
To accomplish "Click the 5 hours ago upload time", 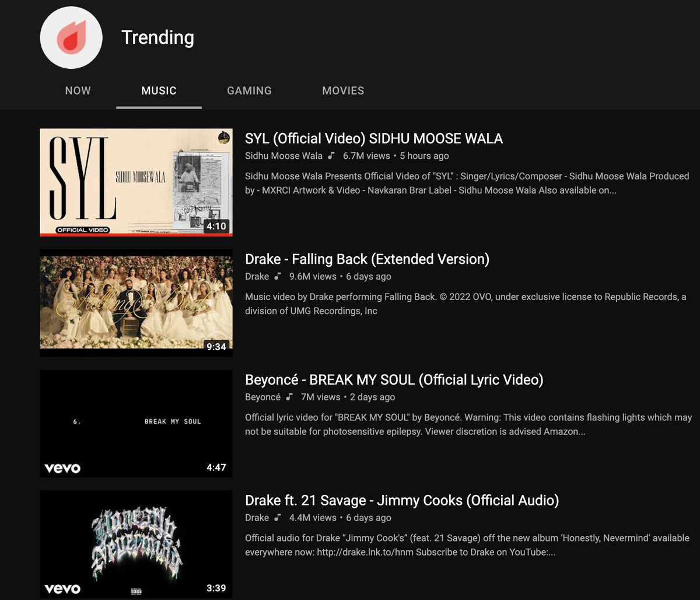I will [x=424, y=156].
